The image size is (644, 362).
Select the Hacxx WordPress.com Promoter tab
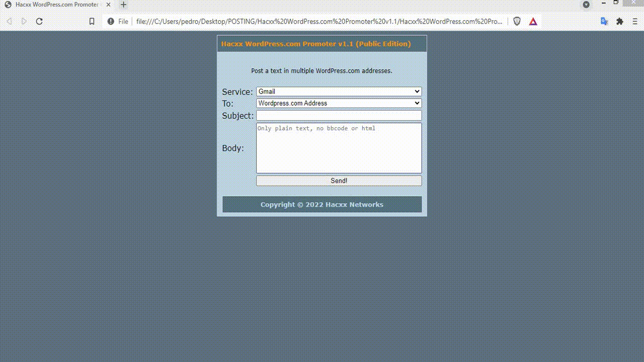[58, 5]
